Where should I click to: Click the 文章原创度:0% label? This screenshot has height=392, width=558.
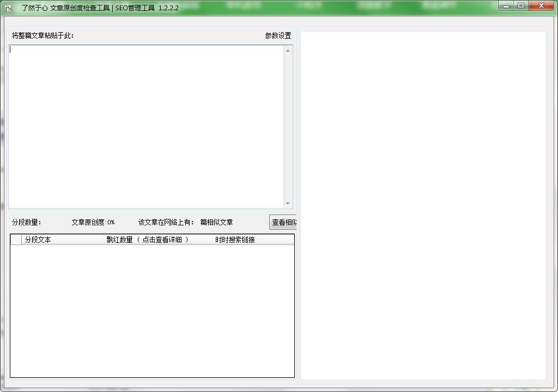tap(93, 222)
